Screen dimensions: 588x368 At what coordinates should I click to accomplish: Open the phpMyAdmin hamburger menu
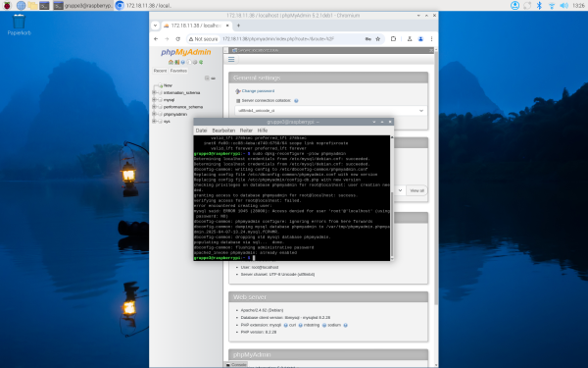tap(231, 59)
